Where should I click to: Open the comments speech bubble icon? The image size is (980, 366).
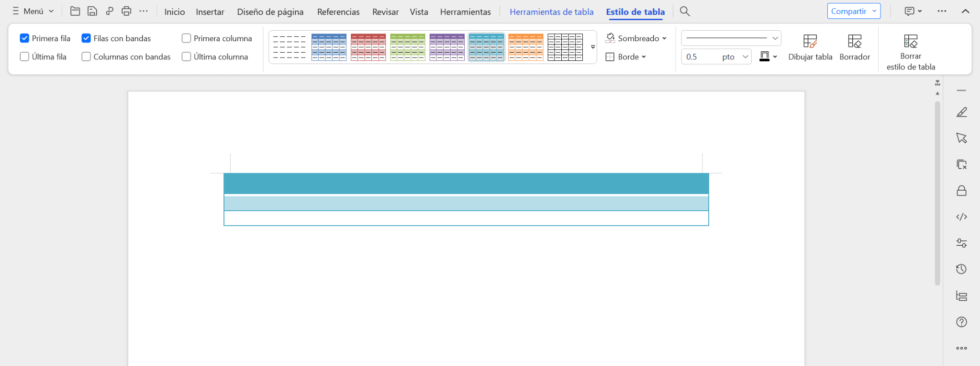click(910, 11)
